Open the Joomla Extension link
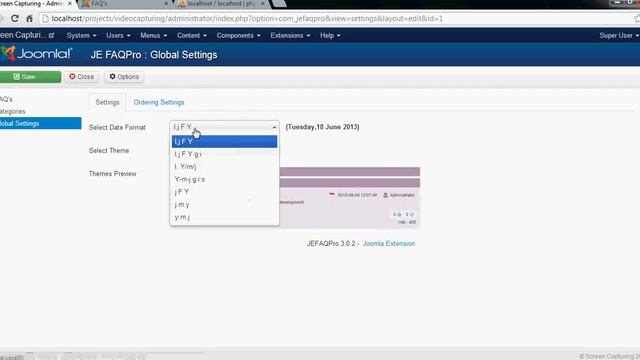The image size is (640, 360). click(389, 244)
